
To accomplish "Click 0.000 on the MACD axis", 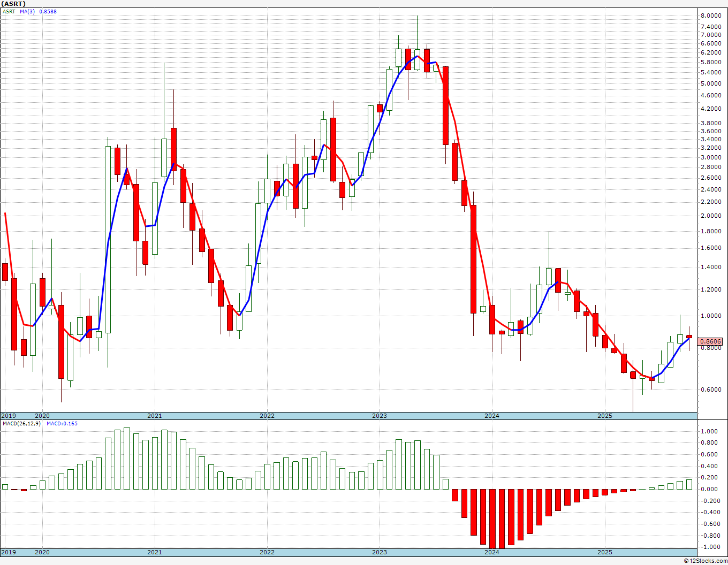I will coord(710,489).
